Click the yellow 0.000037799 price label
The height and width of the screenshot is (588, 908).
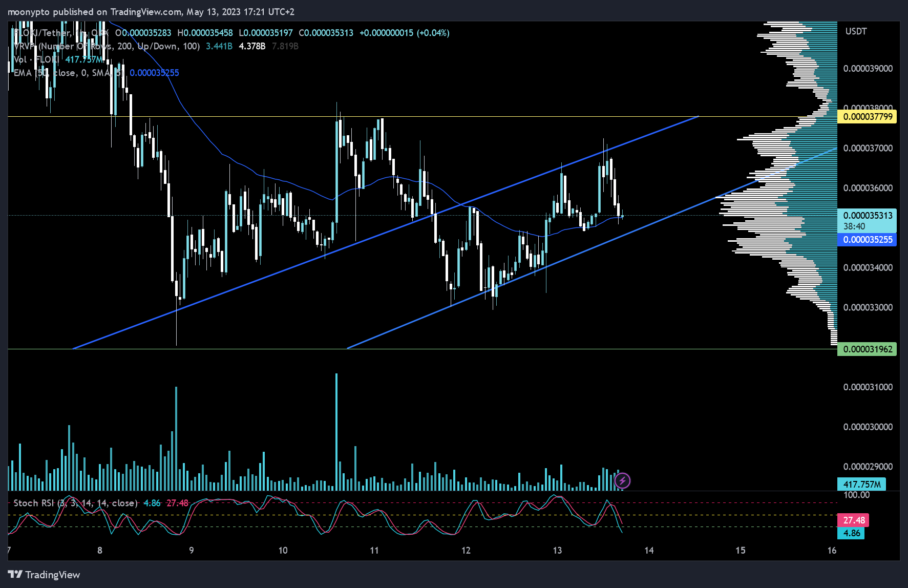[868, 117]
